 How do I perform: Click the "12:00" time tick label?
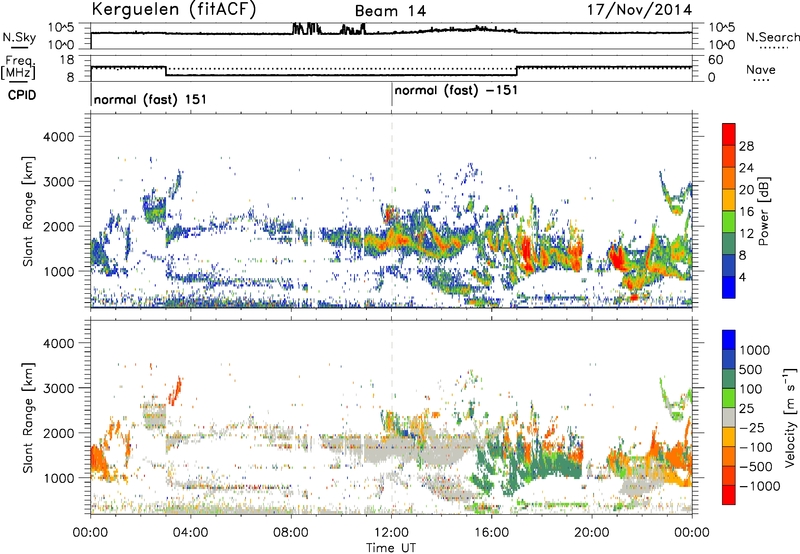pyautogui.click(x=391, y=533)
